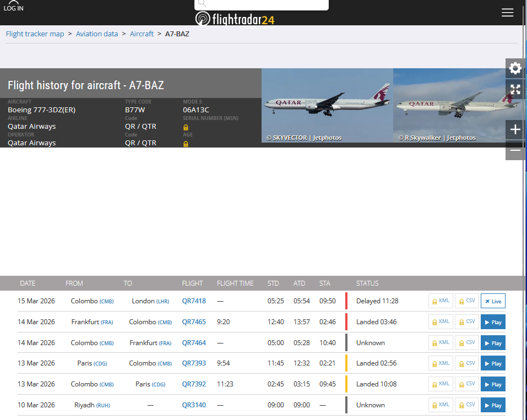Download CSV for flight QR7392

coord(466,384)
